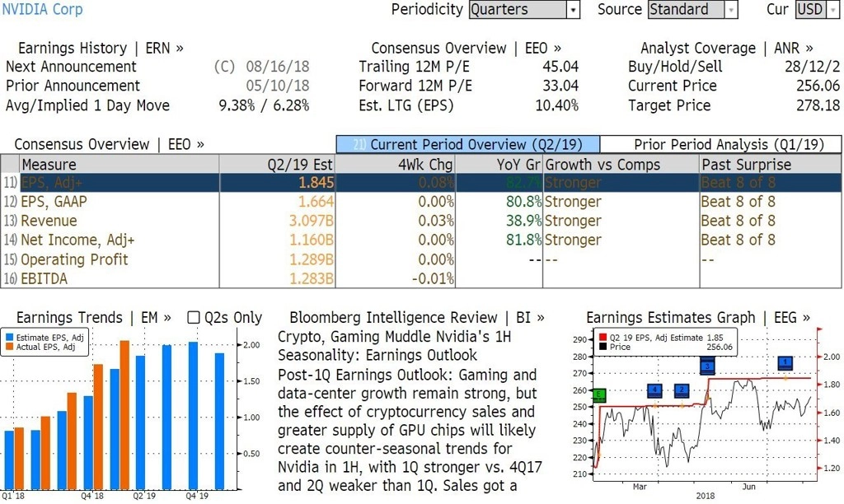Click the black Price legend swatch
The image size is (844, 504).
tap(603, 347)
